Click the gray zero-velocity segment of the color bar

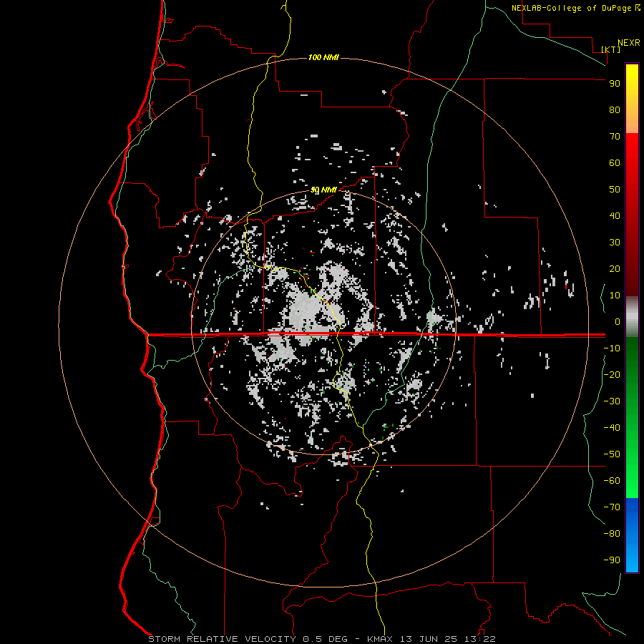632,317
